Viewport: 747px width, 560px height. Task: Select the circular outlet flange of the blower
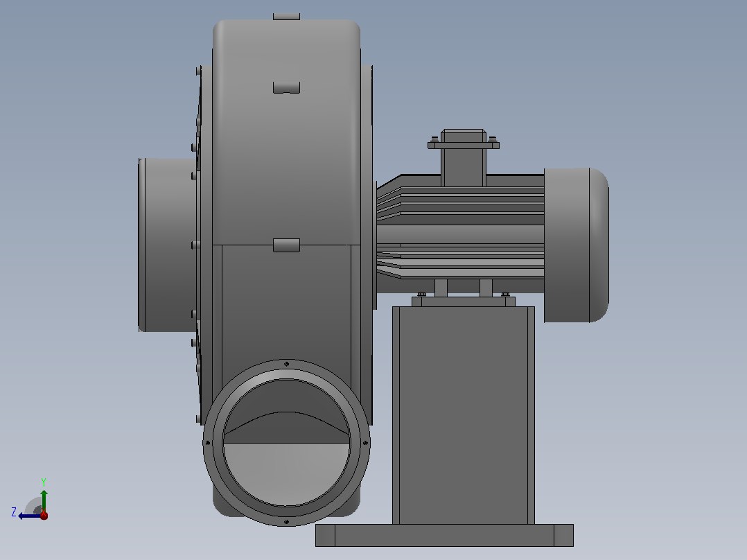click(x=286, y=443)
